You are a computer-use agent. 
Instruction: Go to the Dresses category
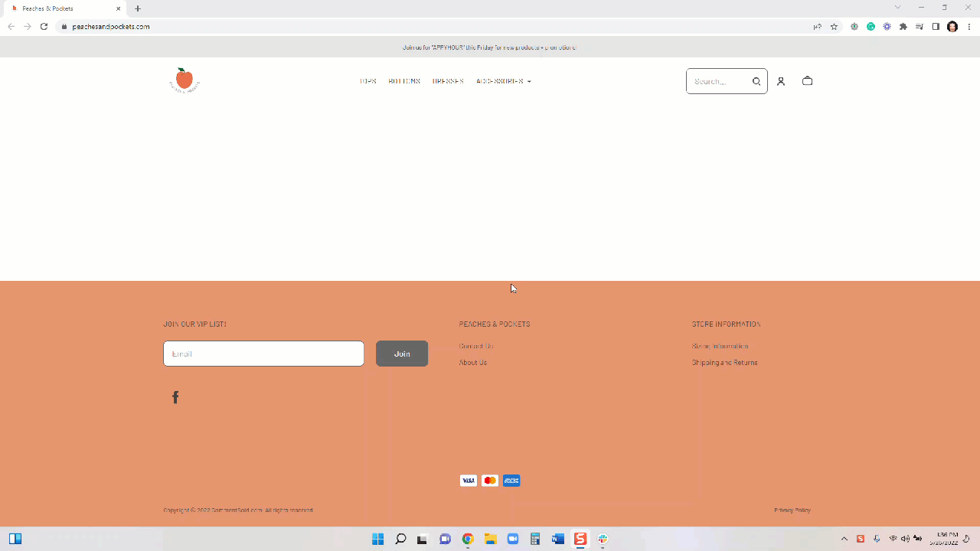click(448, 81)
